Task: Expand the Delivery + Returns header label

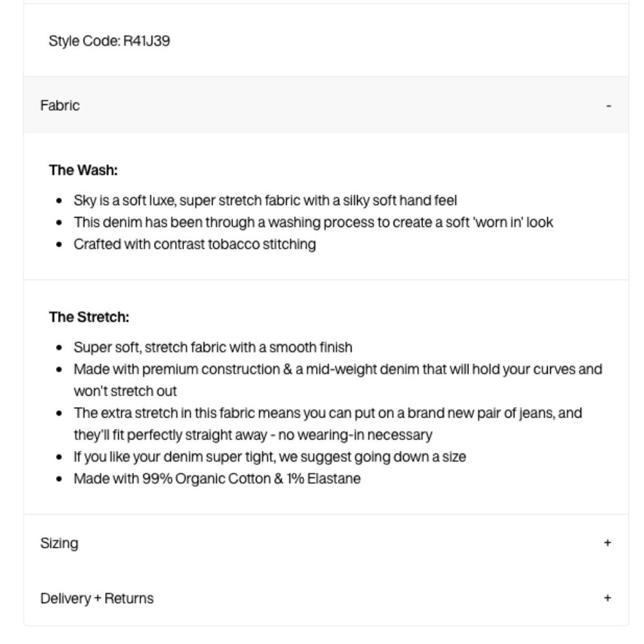Action: [x=97, y=598]
